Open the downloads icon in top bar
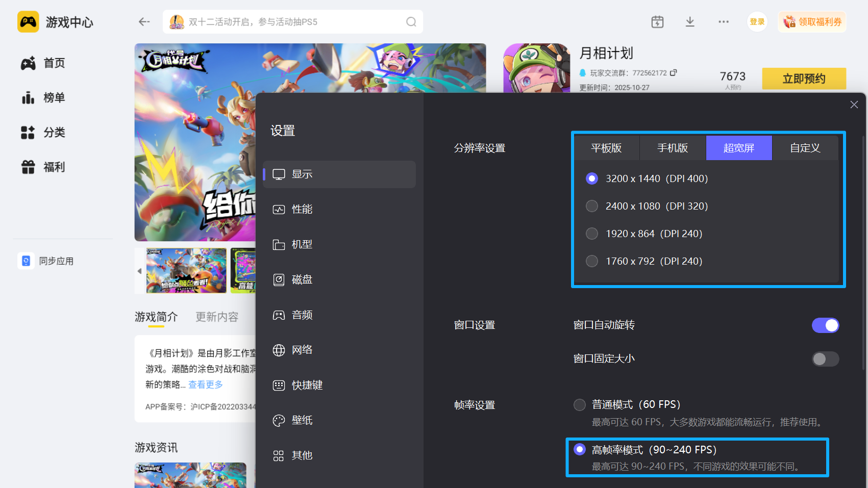Viewport: 868px width, 488px height. point(690,22)
